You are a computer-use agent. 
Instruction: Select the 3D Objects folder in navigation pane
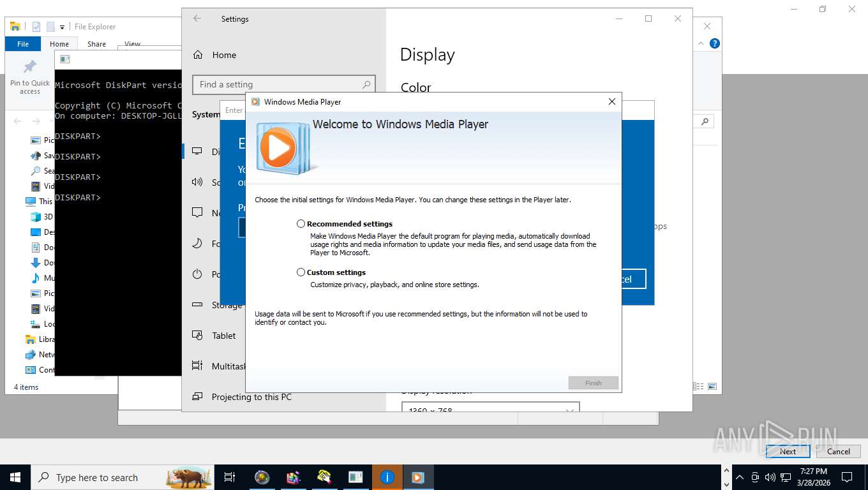point(42,217)
